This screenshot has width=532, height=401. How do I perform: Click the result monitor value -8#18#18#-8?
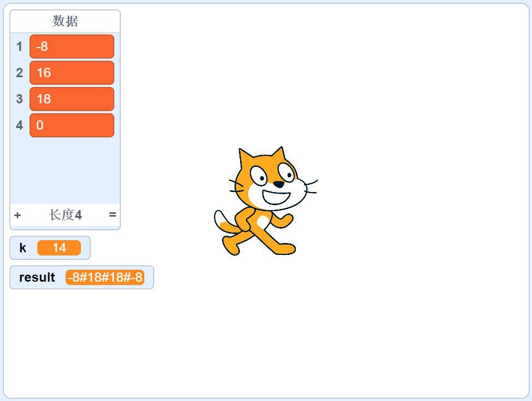tap(105, 277)
